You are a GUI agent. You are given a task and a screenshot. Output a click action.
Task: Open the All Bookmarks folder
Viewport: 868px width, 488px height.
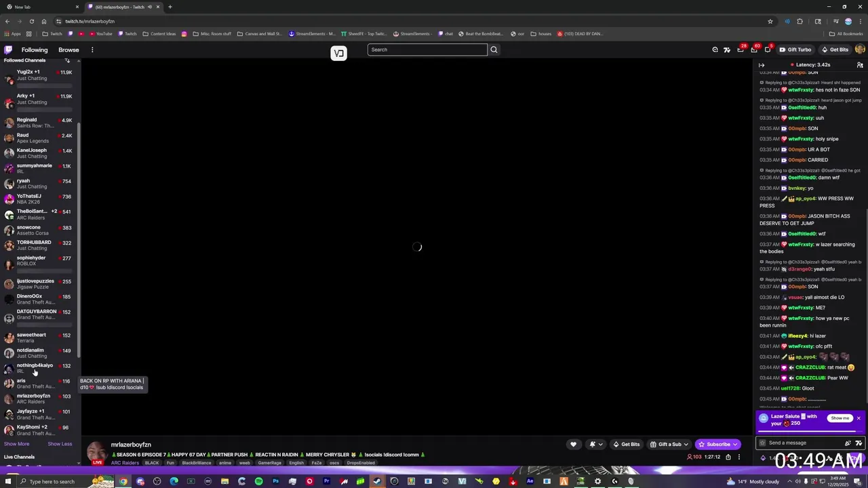[x=846, y=34]
